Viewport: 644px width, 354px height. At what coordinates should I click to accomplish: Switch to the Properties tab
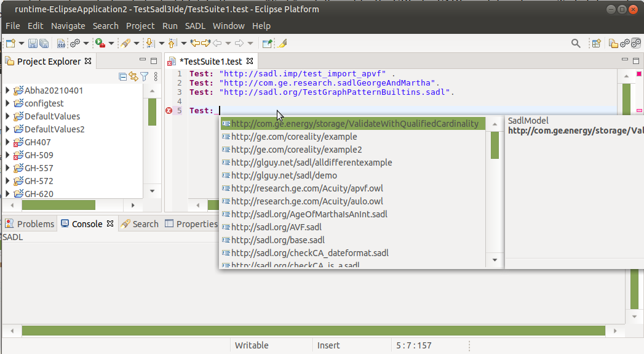191,223
